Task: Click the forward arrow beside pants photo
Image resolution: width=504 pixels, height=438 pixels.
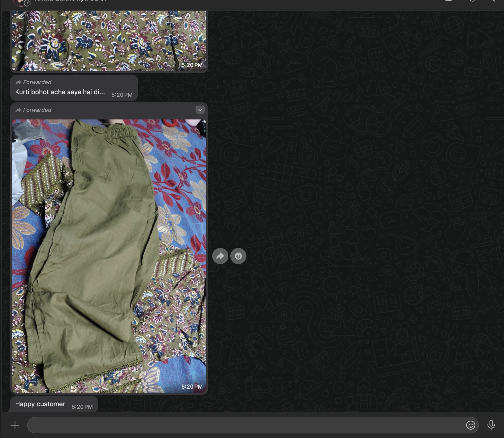Action: point(220,256)
